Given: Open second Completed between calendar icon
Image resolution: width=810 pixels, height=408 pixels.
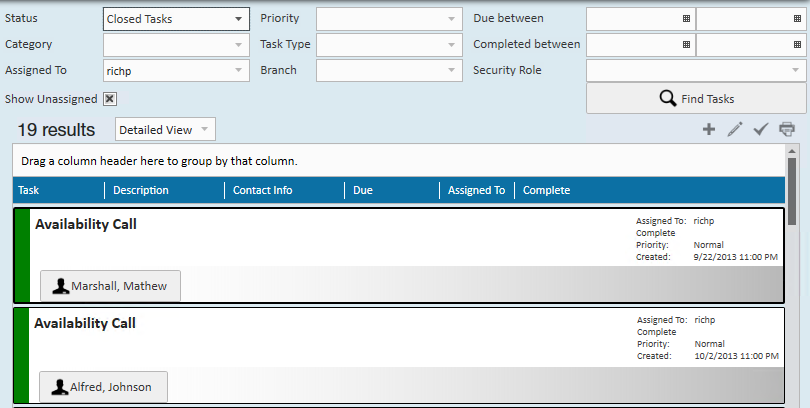Looking at the screenshot, I should click(x=797, y=44).
